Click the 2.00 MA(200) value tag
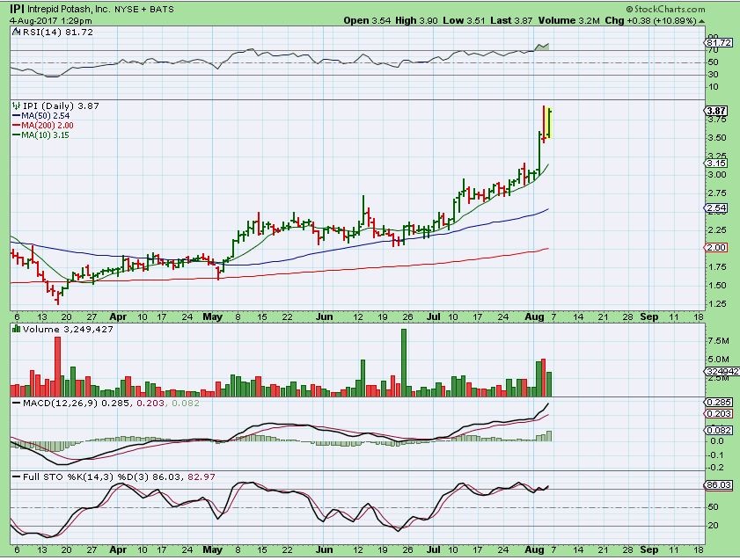The height and width of the screenshot is (560, 740). 715,248
